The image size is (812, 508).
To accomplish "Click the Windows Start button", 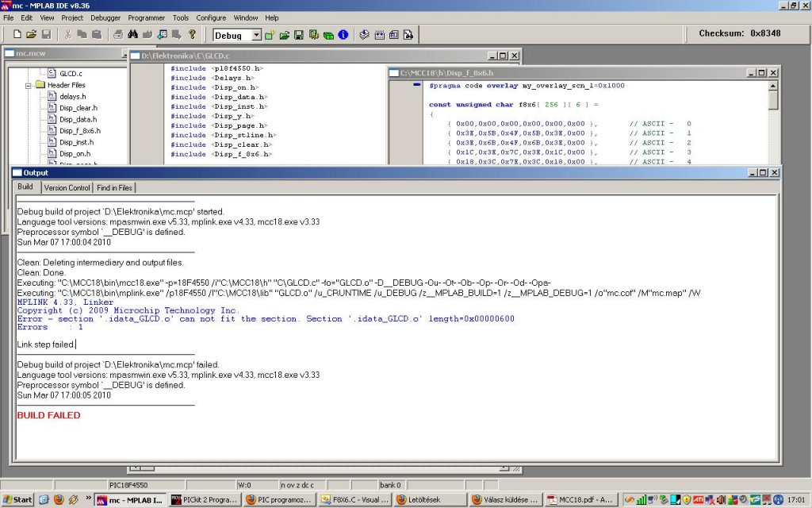I will (x=17, y=500).
